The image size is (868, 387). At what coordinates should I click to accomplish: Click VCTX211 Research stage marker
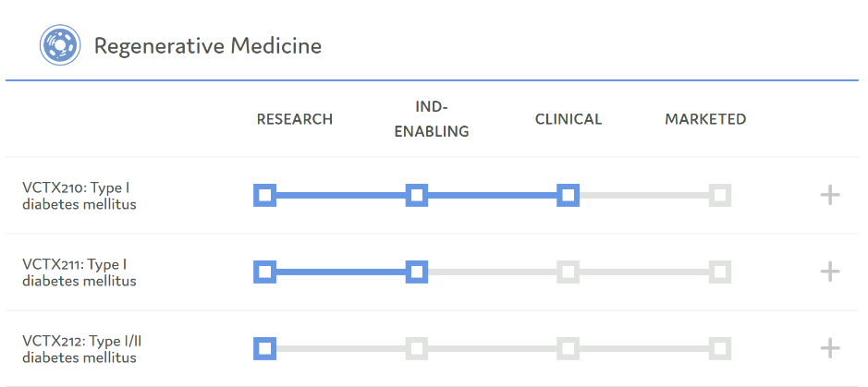[x=265, y=272]
